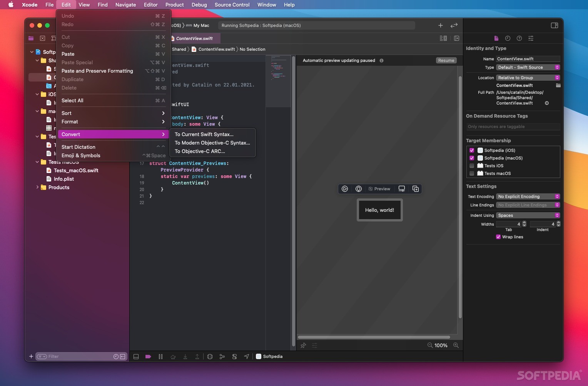
Task: Show recently modified files filter
Action: [x=116, y=356]
